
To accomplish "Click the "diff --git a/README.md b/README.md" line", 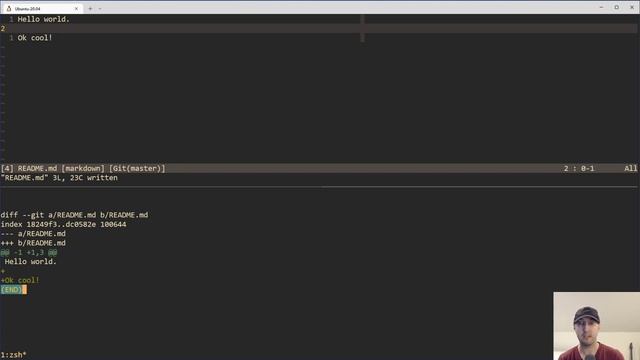I will (x=74, y=215).
